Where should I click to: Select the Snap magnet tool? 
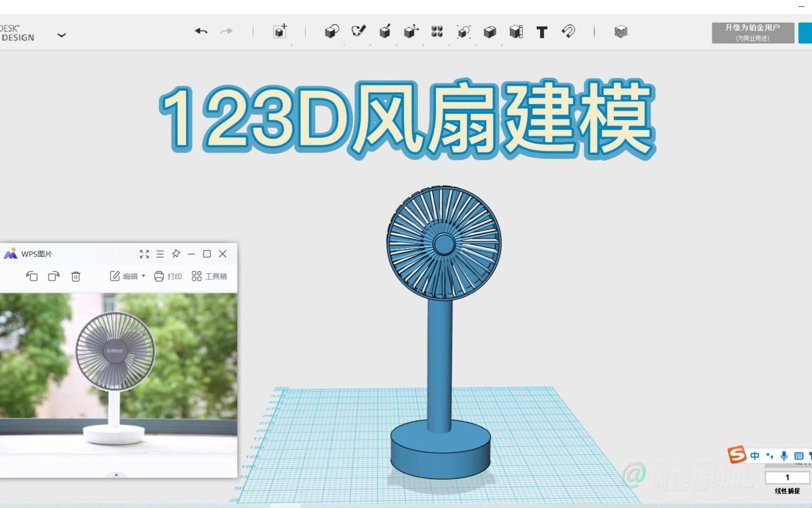(x=569, y=31)
